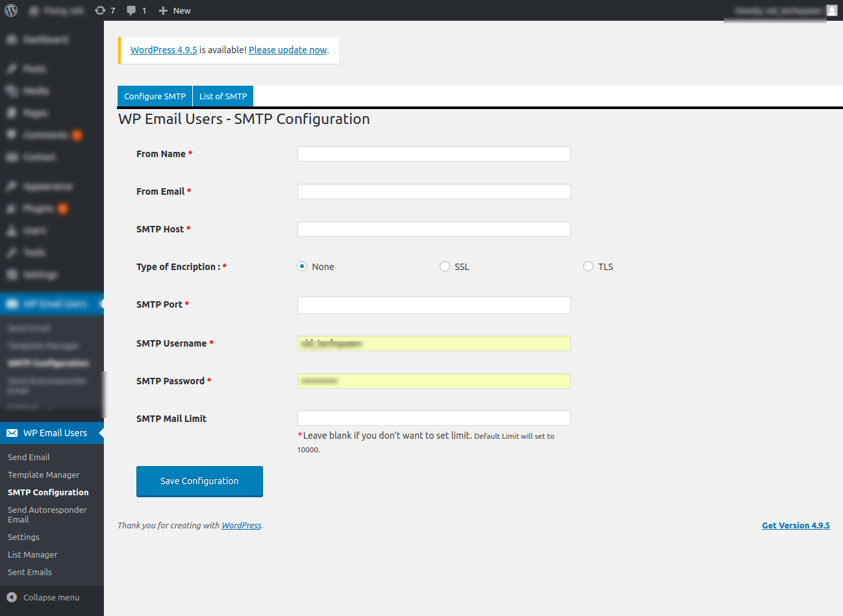Focus the From Email input field
Screen dimensions: 843x616
pos(434,191)
